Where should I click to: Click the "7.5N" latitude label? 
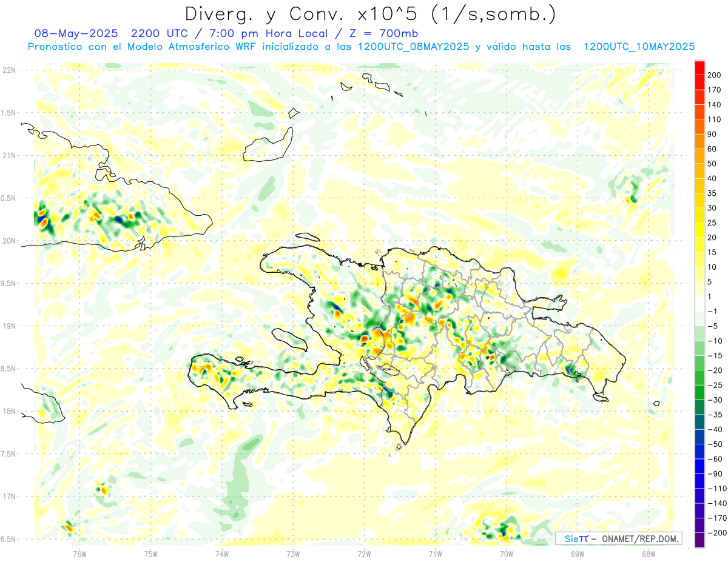[8, 454]
